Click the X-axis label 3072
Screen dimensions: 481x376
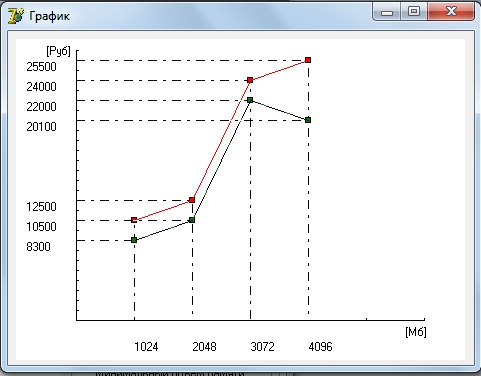(x=262, y=347)
